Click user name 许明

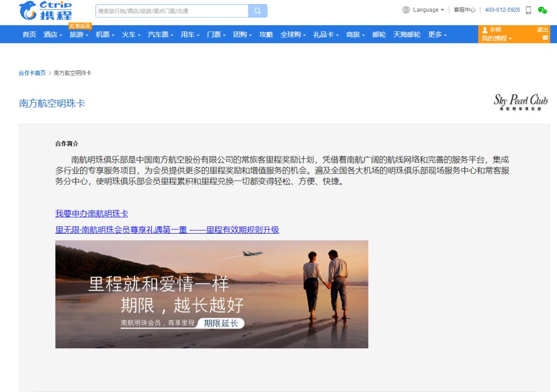(496, 29)
